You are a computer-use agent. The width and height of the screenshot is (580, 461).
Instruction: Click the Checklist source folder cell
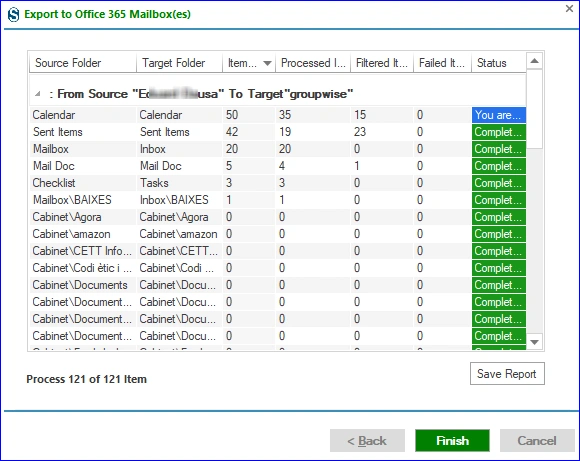pos(82,183)
